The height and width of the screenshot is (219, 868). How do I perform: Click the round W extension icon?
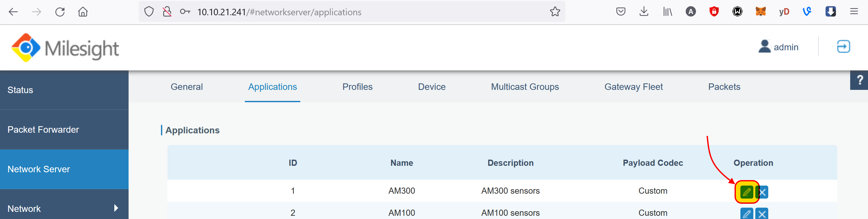(x=737, y=12)
